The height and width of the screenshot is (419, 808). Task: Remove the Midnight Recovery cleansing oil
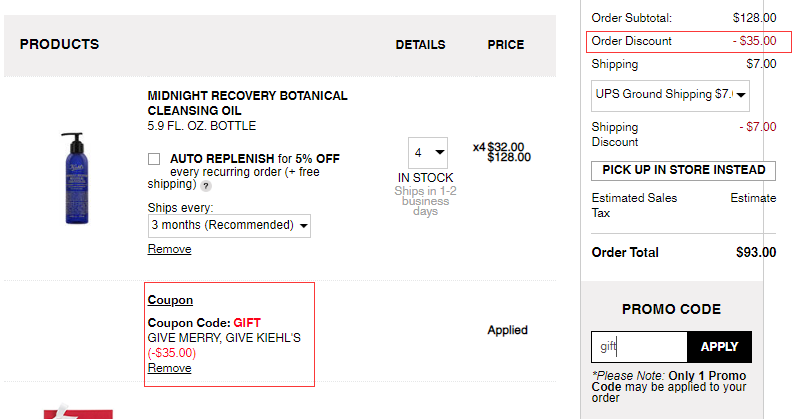tap(170, 249)
